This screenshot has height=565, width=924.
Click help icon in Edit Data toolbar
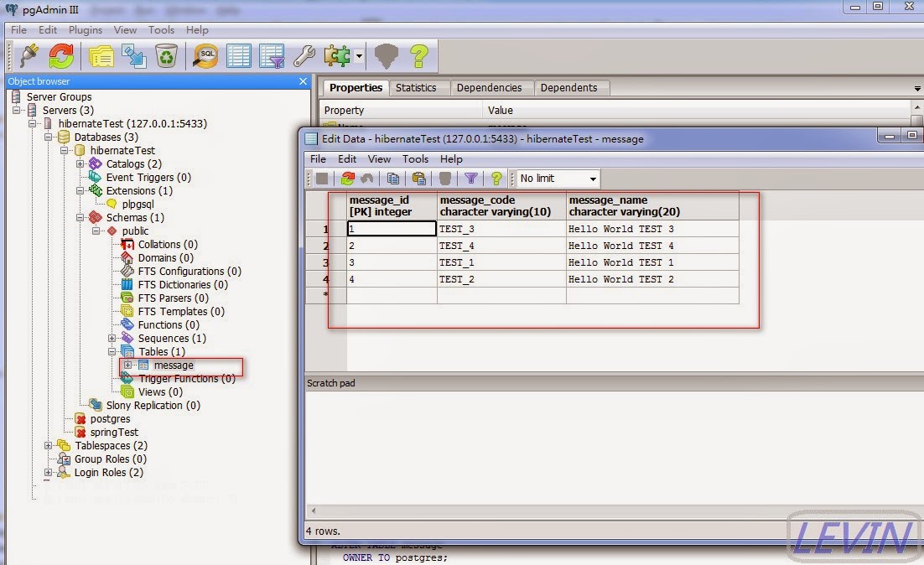pyautogui.click(x=496, y=179)
